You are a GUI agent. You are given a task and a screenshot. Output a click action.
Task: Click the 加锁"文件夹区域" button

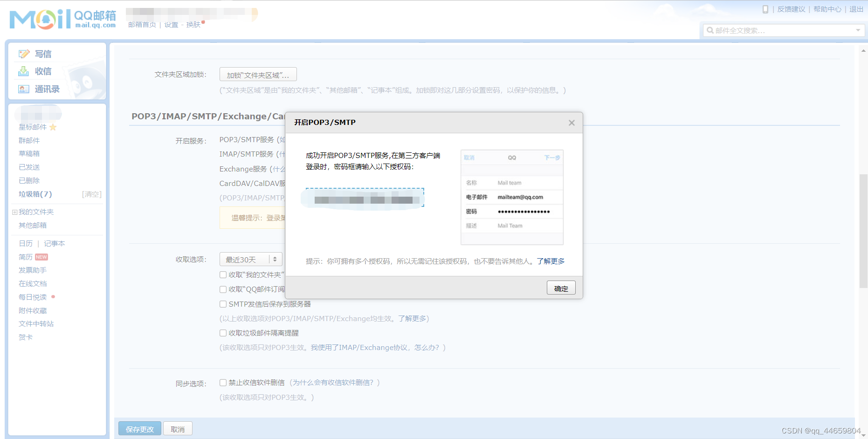(x=258, y=75)
